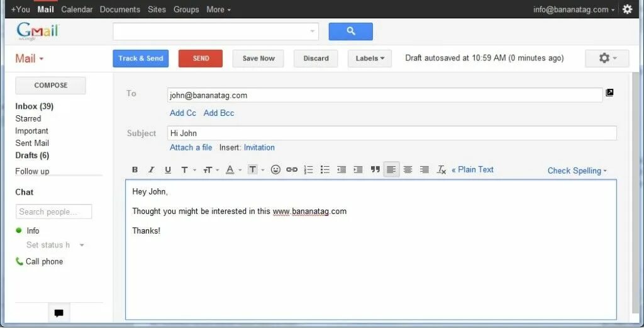Open the Follow up label

tap(32, 171)
